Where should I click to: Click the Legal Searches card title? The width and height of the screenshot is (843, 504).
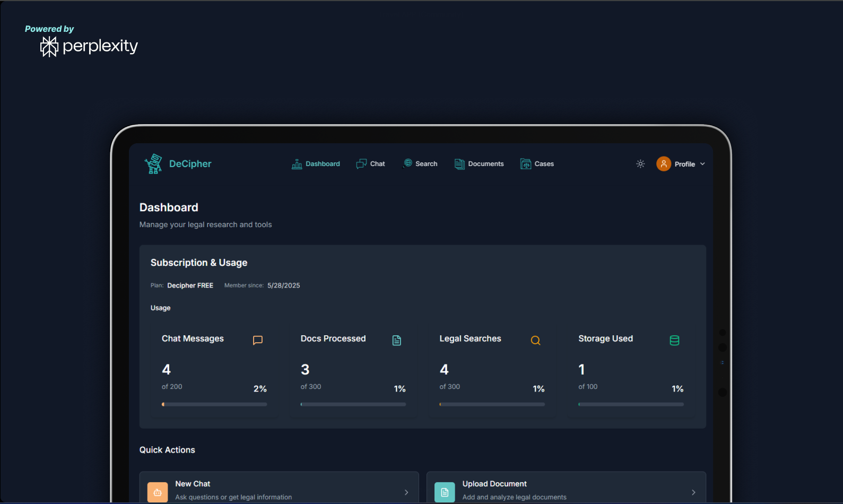[x=471, y=338]
